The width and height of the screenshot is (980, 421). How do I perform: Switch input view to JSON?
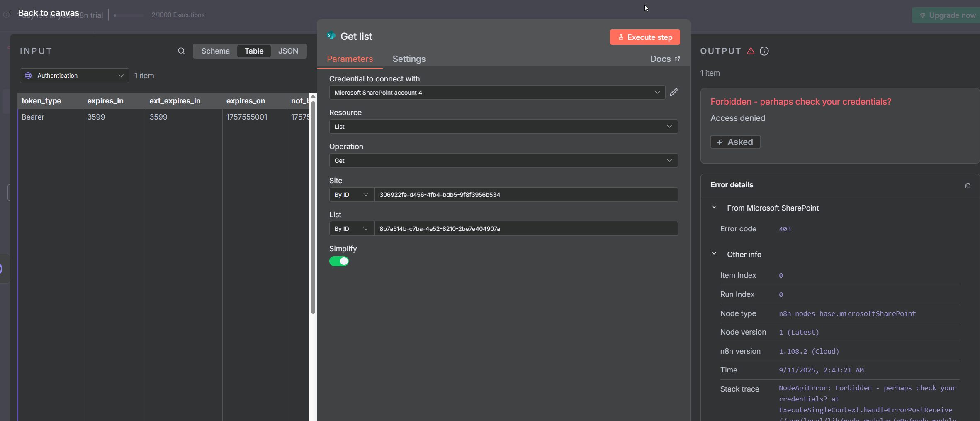pos(288,51)
